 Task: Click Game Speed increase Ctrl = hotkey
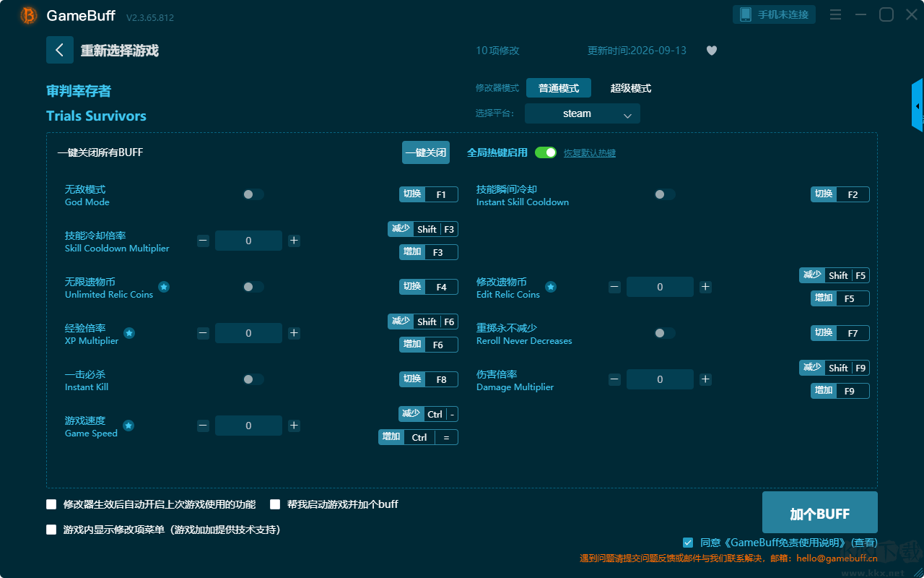[x=419, y=437]
